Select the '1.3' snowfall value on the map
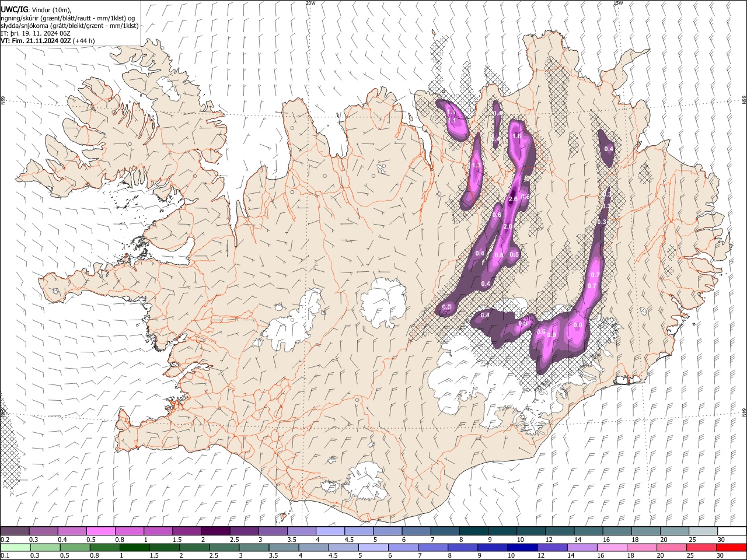Viewport: 747px width, 560px height. [476, 166]
